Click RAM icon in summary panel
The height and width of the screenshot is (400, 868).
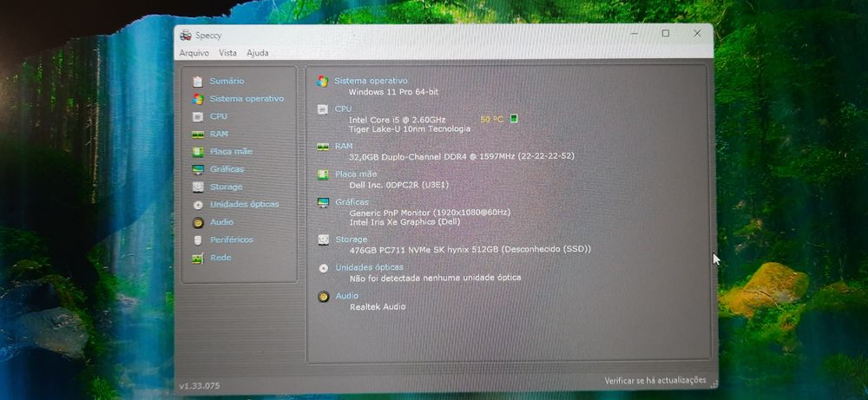point(323,147)
